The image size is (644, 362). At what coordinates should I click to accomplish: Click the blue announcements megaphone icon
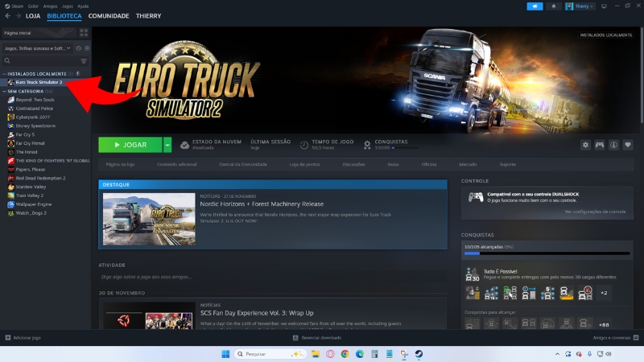click(x=535, y=6)
